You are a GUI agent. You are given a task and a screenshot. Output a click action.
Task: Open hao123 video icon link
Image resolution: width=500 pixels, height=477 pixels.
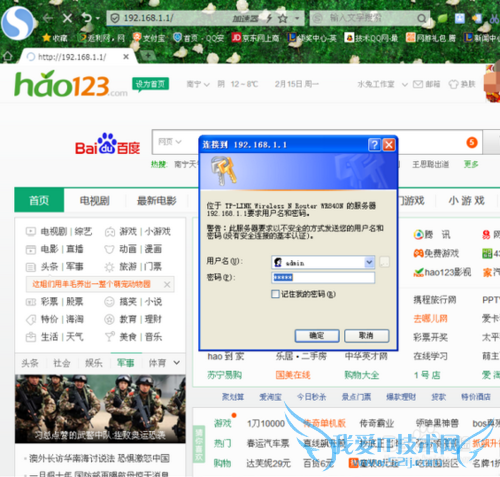click(x=442, y=272)
